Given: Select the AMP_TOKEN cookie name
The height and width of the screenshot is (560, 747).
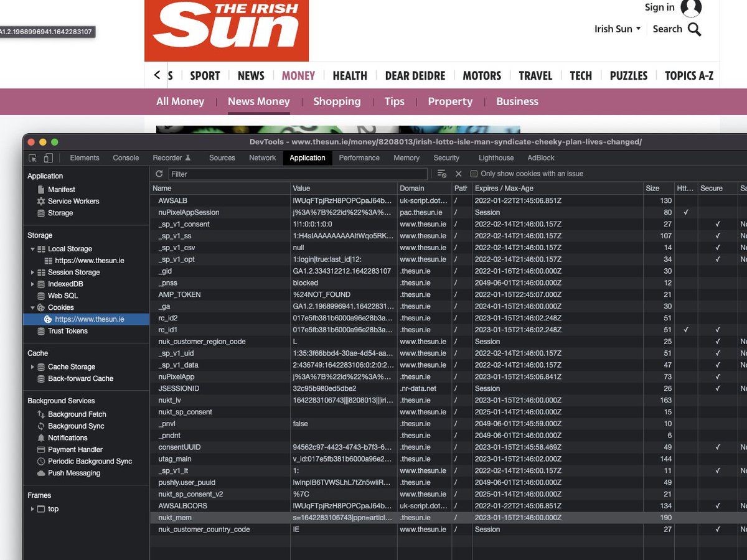Looking at the screenshot, I should 179,294.
